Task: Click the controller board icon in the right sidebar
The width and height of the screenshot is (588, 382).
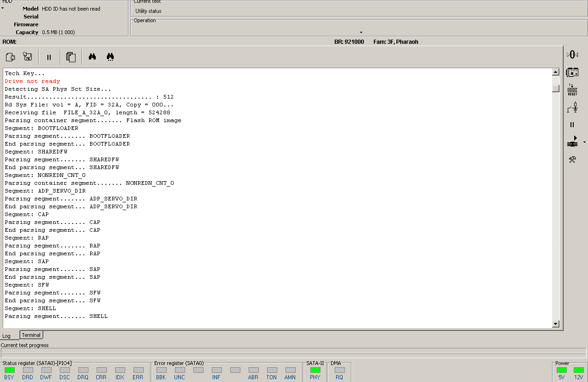Action: click(x=572, y=72)
